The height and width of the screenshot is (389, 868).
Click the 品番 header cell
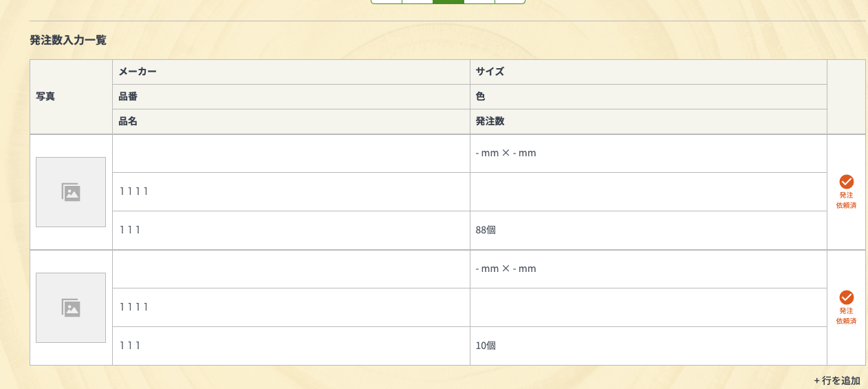[291, 96]
